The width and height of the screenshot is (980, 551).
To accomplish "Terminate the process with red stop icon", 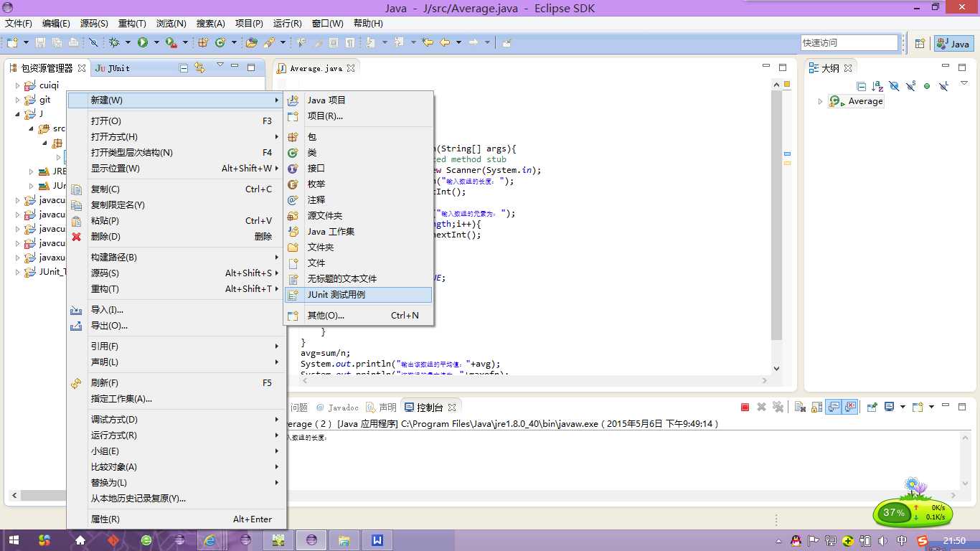I will click(745, 407).
